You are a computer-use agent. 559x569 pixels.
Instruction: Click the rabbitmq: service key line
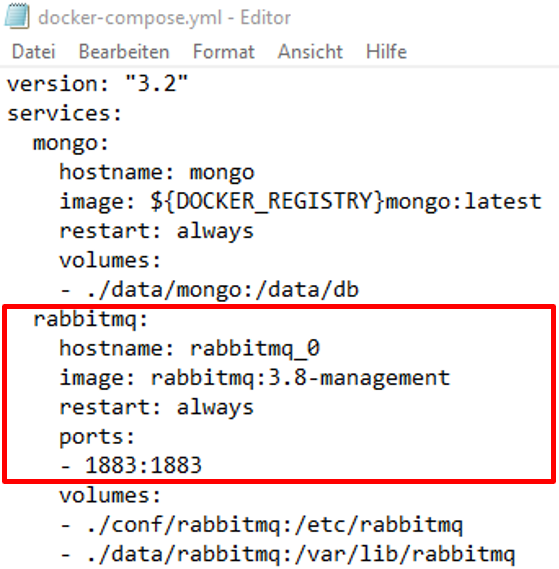pyautogui.click(x=91, y=320)
